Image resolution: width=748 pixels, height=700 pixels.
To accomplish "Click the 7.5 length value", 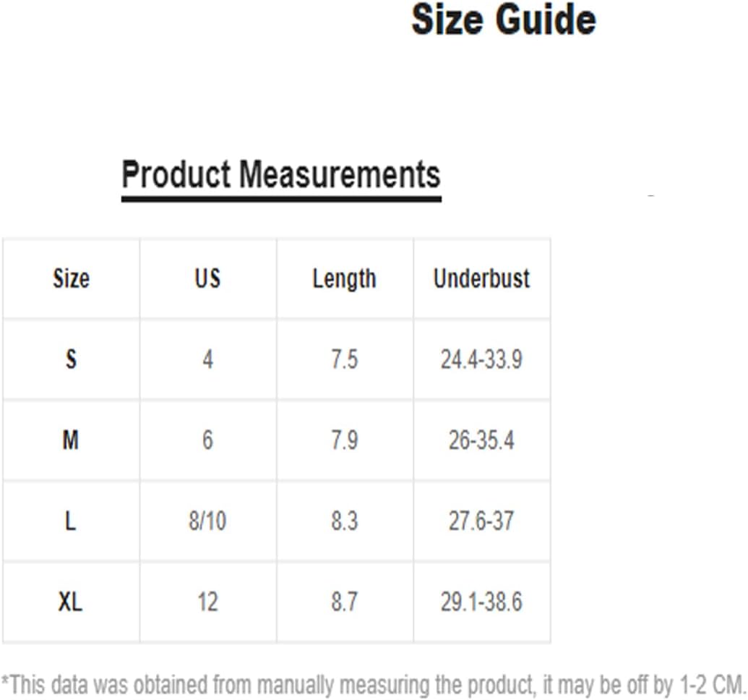I will [x=345, y=359].
